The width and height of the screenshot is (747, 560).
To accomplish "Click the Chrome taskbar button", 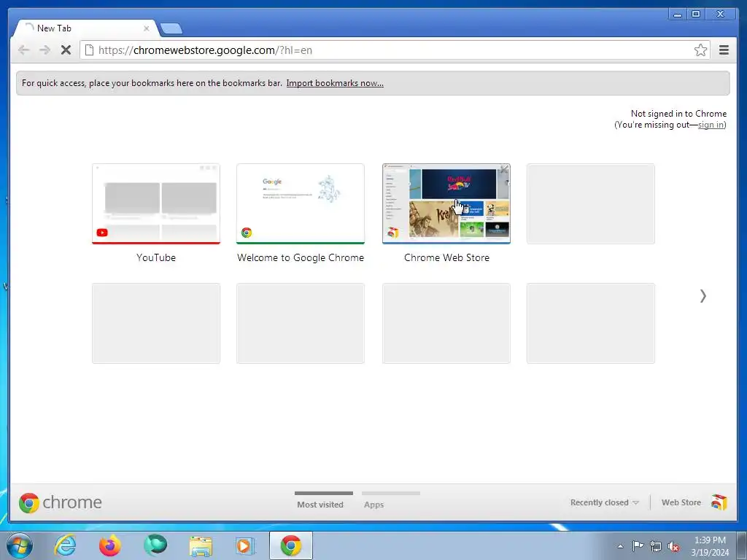I will [291, 545].
